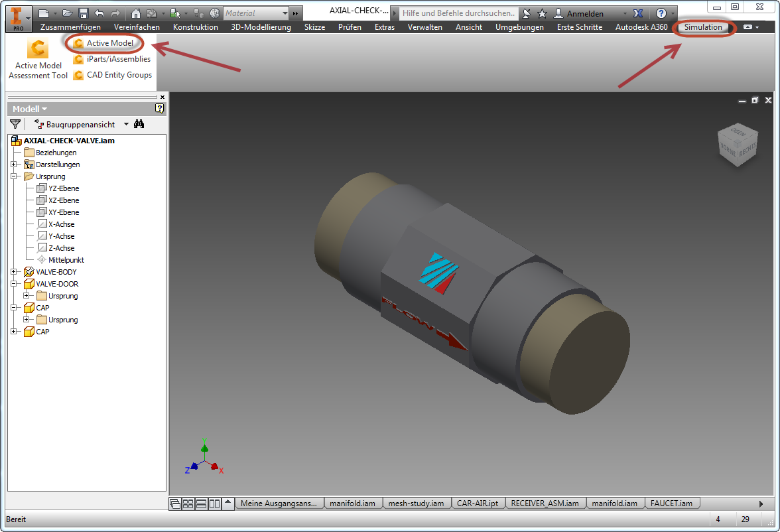Screen dimensions: 780x532
Task: Open the Prüfen ribbon tab
Action: click(350, 27)
